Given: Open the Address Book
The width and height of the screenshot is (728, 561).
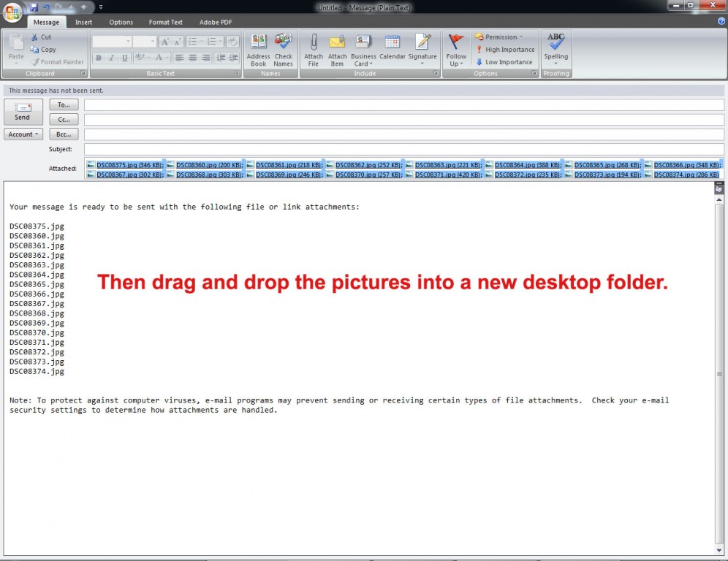Looking at the screenshot, I should coord(258,50).
